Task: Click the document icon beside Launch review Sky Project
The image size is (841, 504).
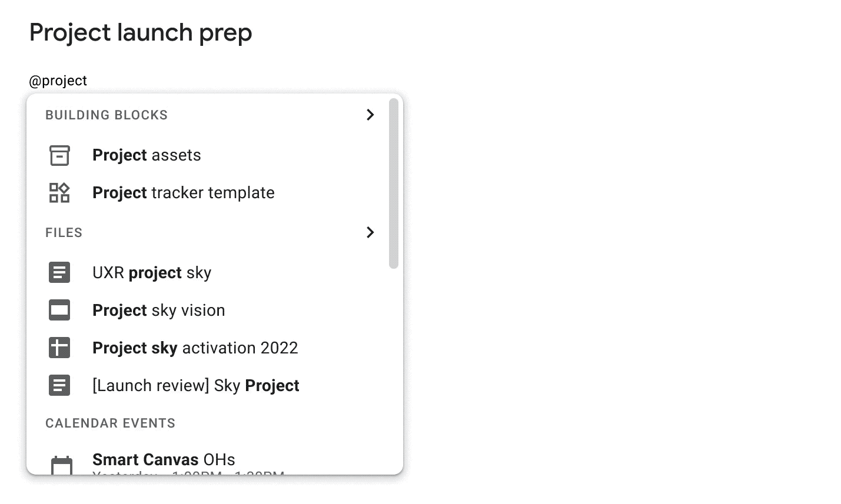Action: pos(59,386)
